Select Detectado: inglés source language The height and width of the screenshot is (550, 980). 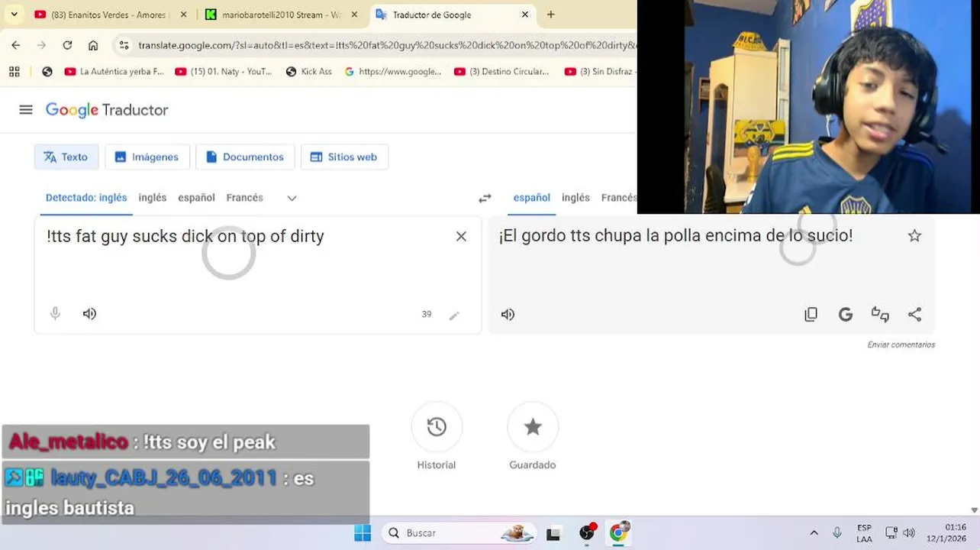(x=86, y=198)
